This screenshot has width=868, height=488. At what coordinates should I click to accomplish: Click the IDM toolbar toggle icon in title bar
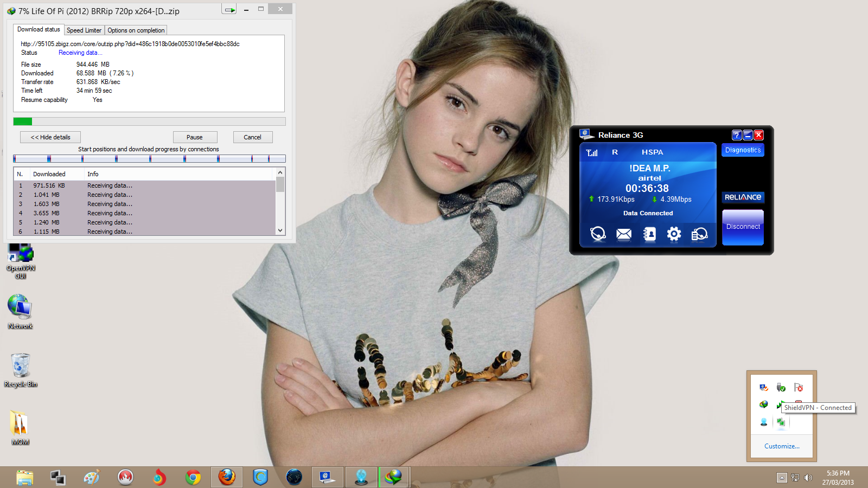tap(229, 9)
